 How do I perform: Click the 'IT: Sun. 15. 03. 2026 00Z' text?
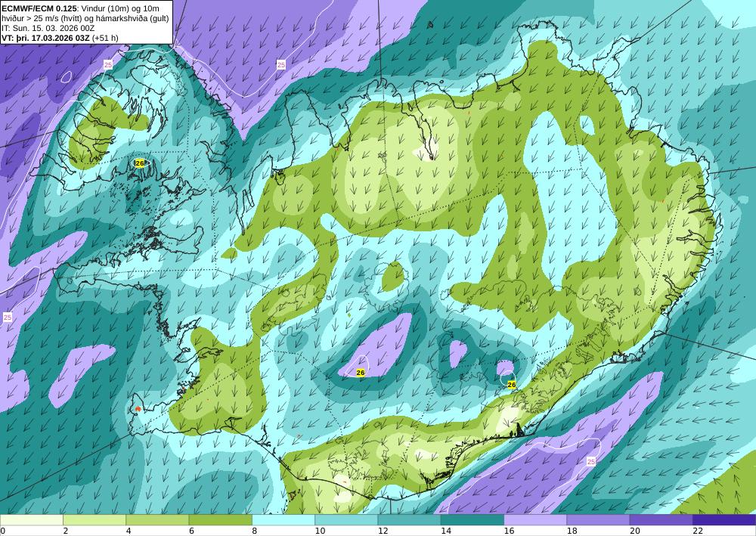point(48,28)
